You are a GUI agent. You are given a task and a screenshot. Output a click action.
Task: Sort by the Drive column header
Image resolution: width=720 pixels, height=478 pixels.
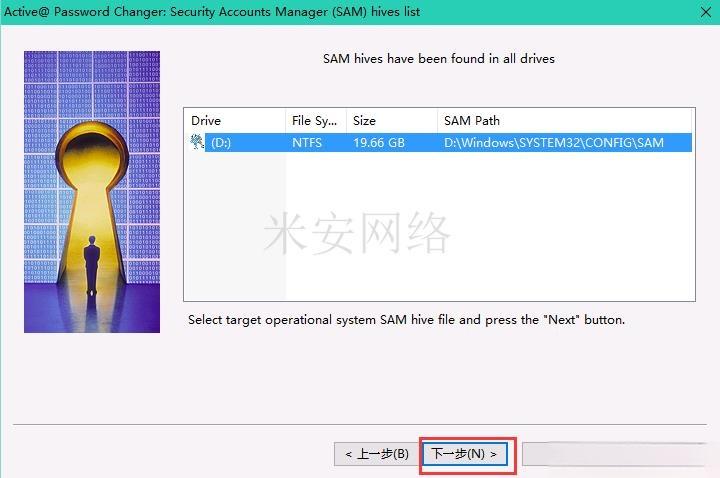tap(235, 121)
